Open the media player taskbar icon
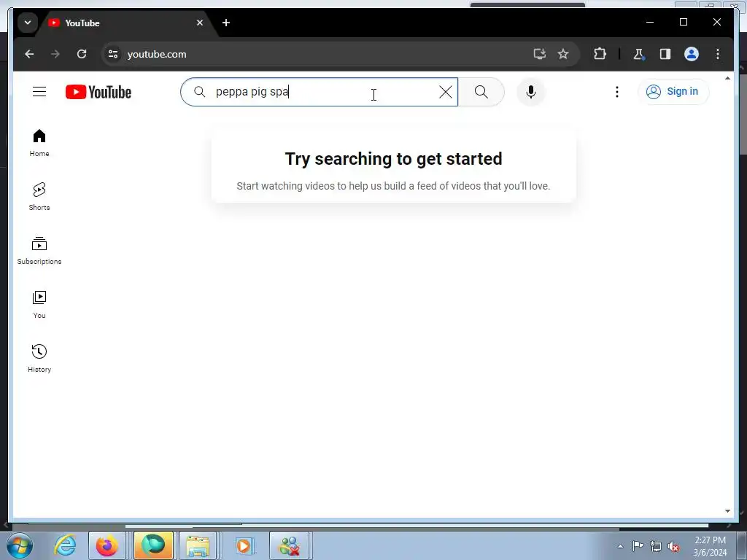The width and height of the screenshot is (747, 560). [x=244, y=545]
